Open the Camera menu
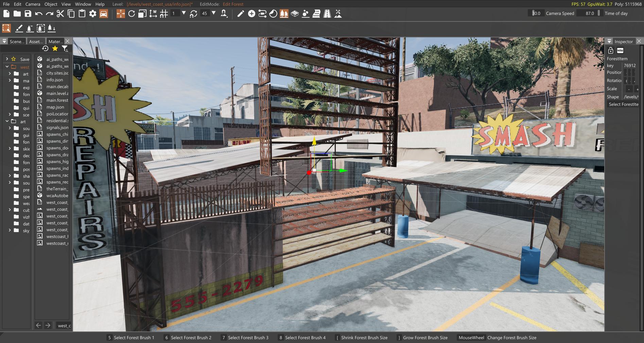 point(33,4)
